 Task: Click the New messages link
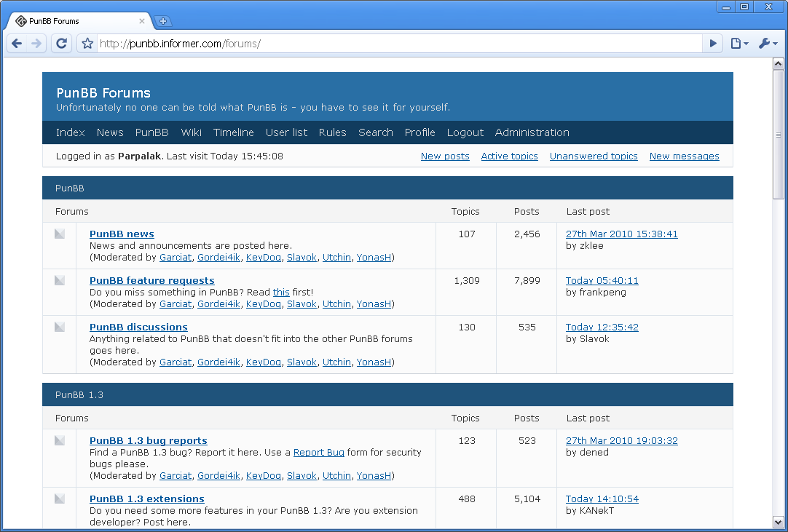coord(685,156)
